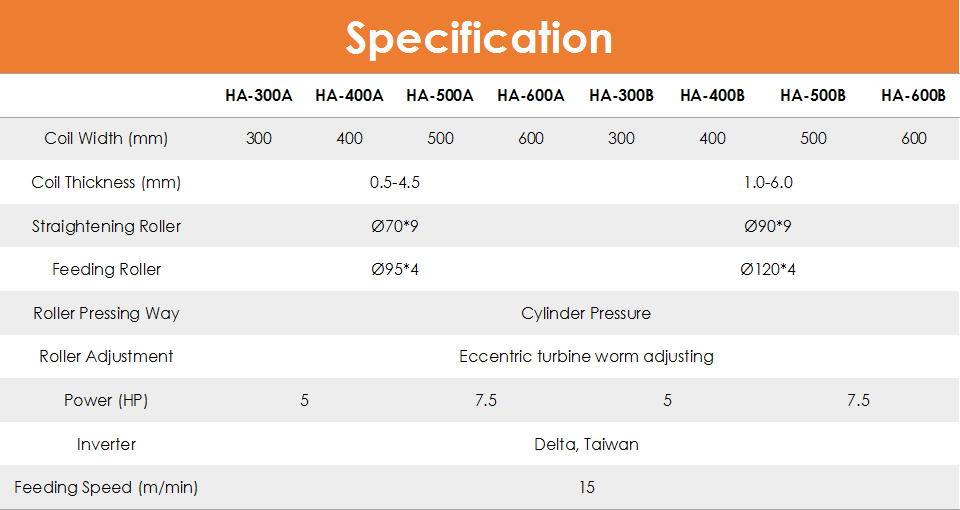Viewport: 960px width, 510px height.
Task: Click the 1.0-6.0 coil thickness value
Action: [x=768, y=182]
